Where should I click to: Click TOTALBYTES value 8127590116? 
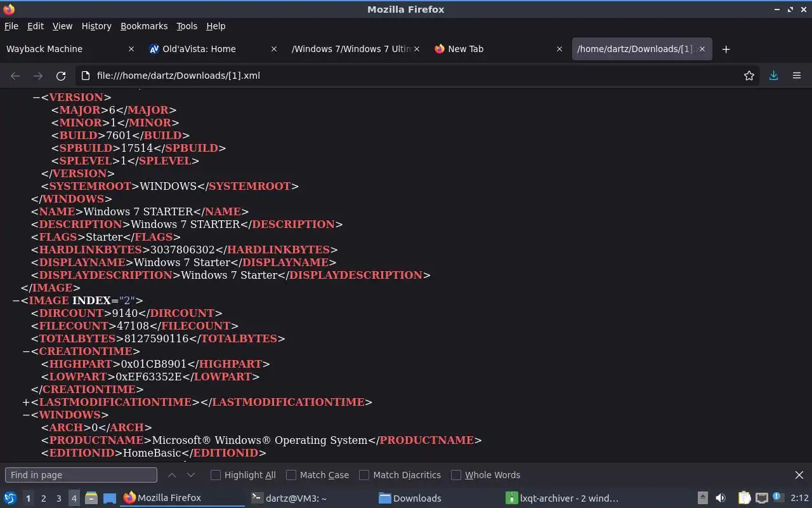point(156,338)
